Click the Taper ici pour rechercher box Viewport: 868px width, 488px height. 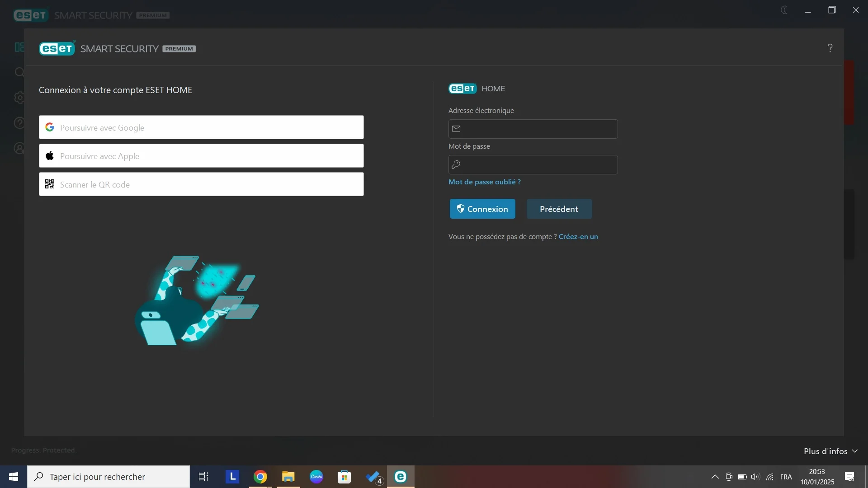click(x=108, y=477)
